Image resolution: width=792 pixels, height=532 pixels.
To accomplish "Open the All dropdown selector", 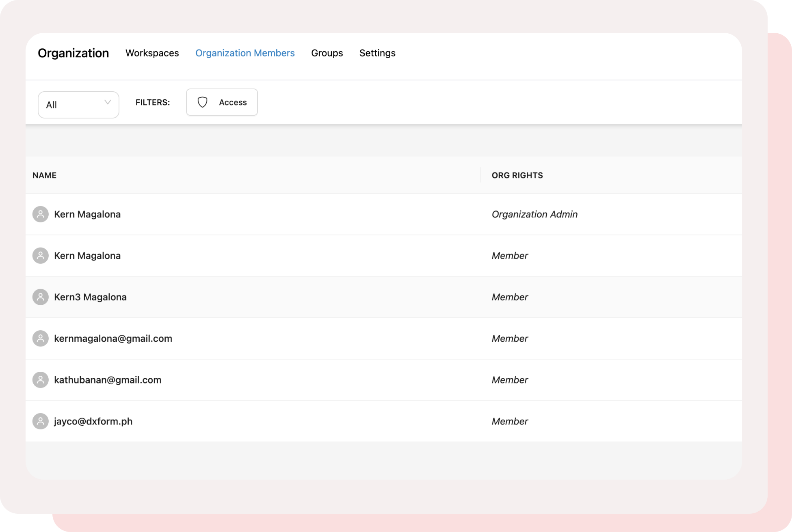I will (x=78, y=105).
